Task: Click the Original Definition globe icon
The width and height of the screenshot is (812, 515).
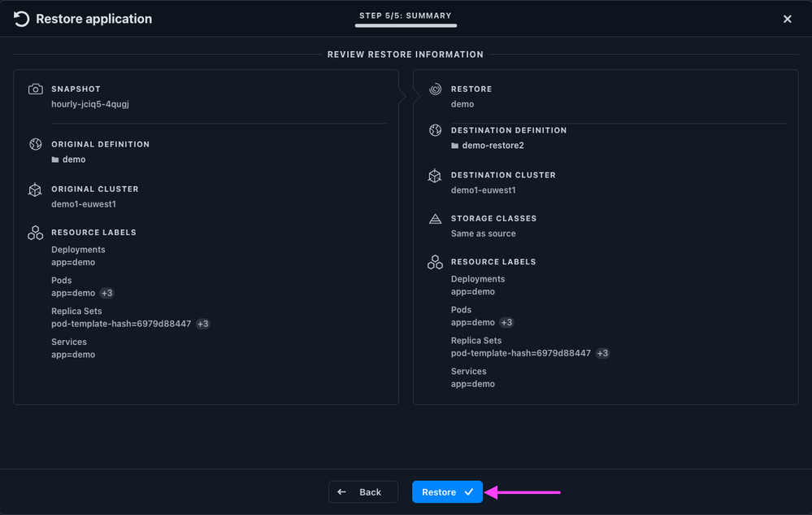Action: [35, 144]
